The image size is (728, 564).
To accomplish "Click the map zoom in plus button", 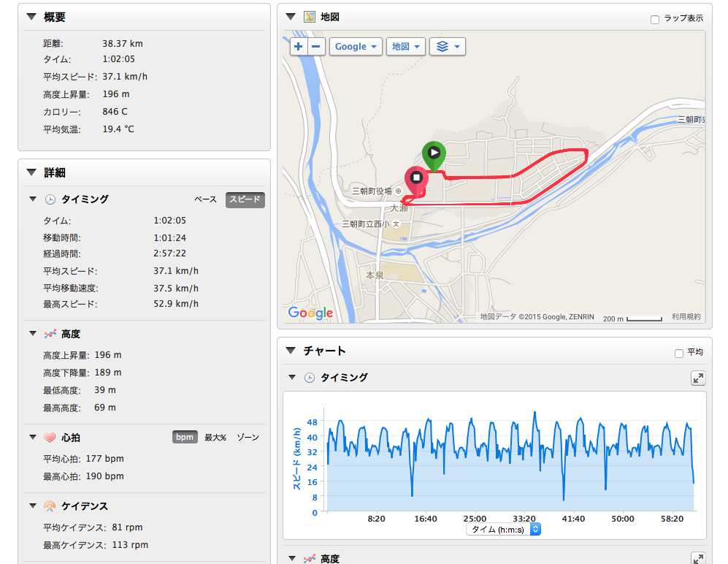I will [x=299, y=47].
